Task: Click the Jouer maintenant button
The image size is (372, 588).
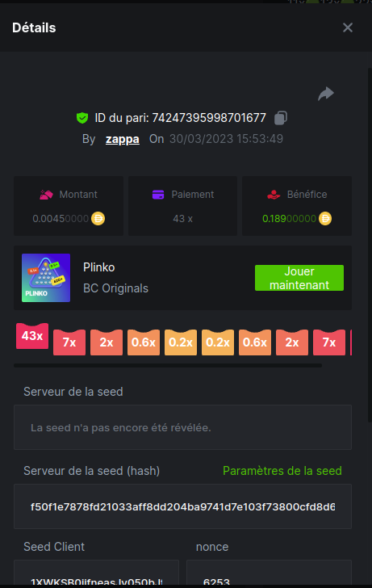Action: click(x=299, y=278)
